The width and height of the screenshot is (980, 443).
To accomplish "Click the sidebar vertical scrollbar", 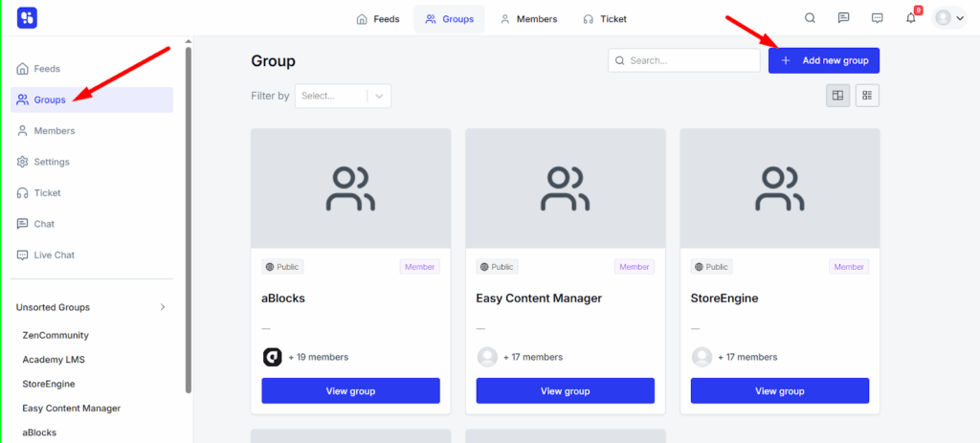I will [189, 219].
